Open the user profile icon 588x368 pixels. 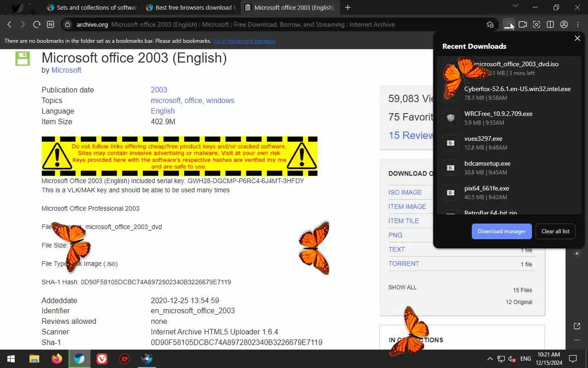click(564, 24)
